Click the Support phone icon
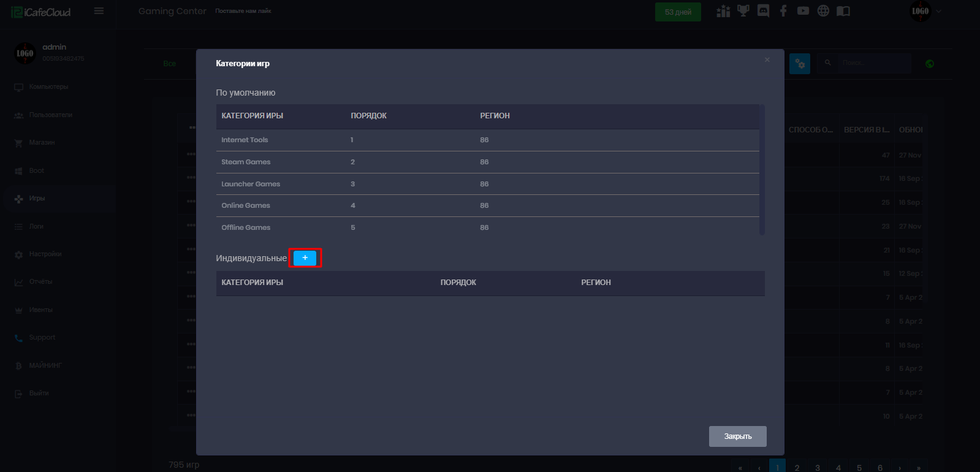The width and height of the screenshot is (980, 472). point(18,338)
